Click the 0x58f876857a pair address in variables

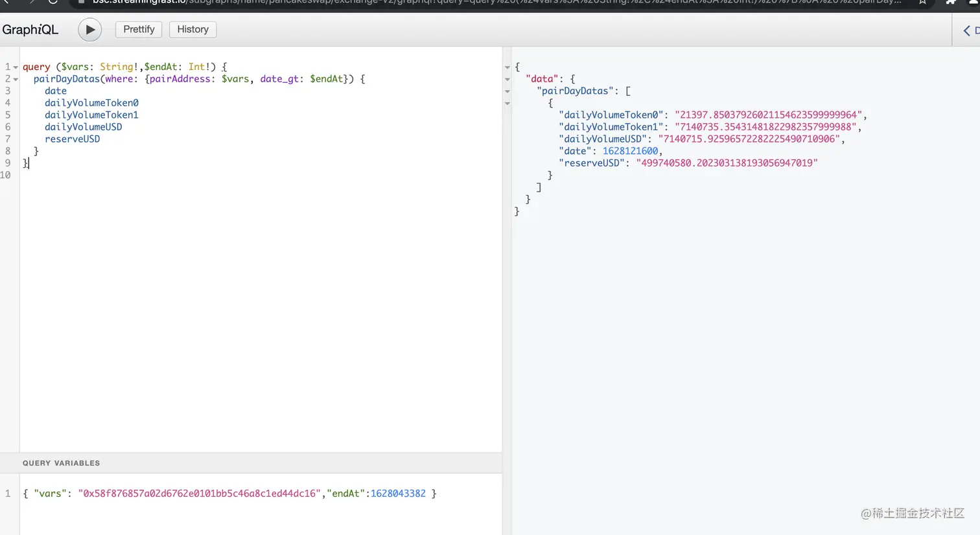pos(200,494)
